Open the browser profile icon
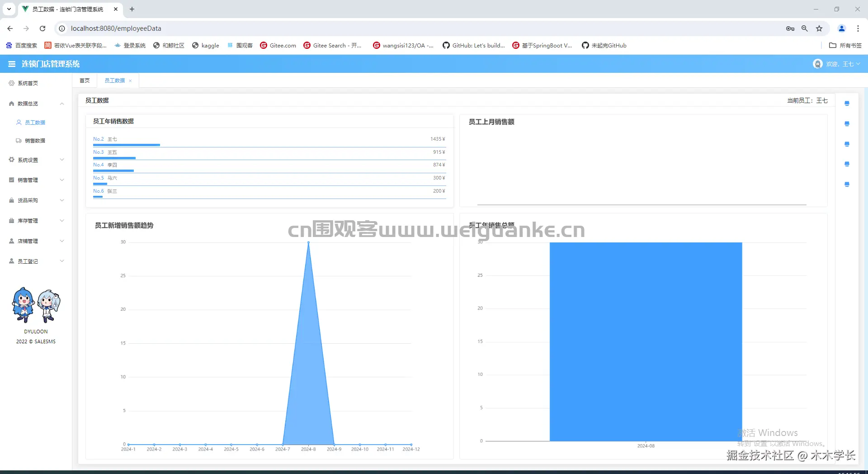Viewport: 868px width, 474px height. 842,28
